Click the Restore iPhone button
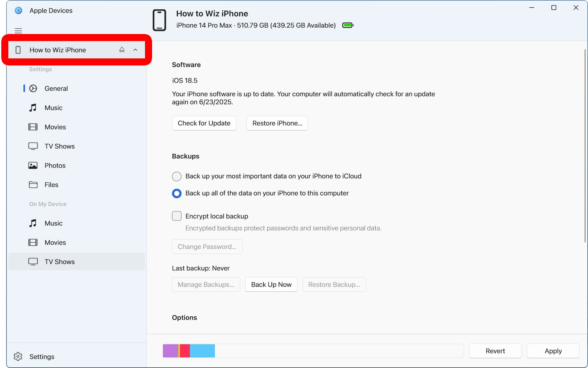This screenshot has width=588, height=368. point(277,123)
